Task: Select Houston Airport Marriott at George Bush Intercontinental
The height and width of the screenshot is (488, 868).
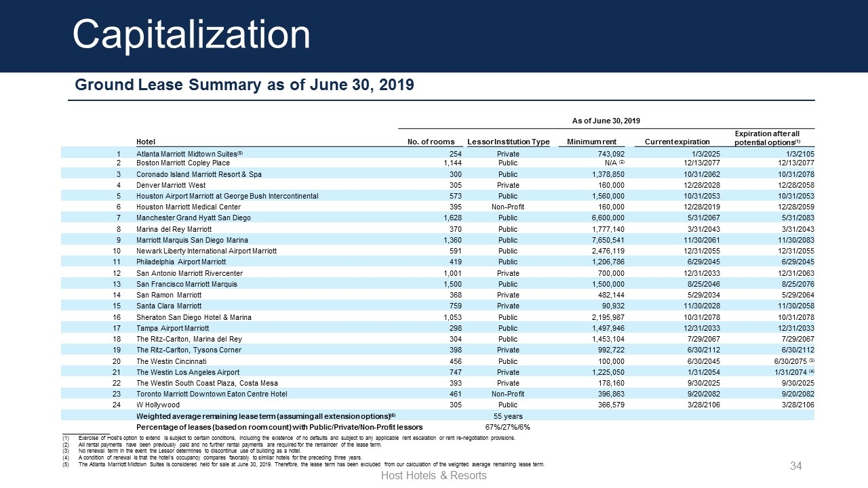Action: pos(227,196)
